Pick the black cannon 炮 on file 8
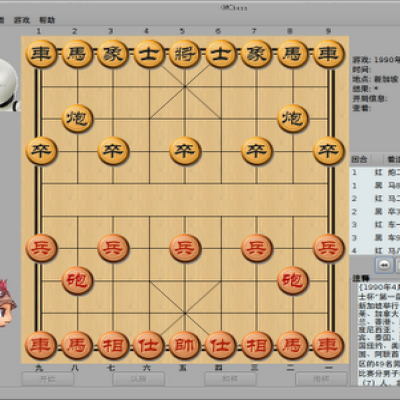 pos(293,119)
